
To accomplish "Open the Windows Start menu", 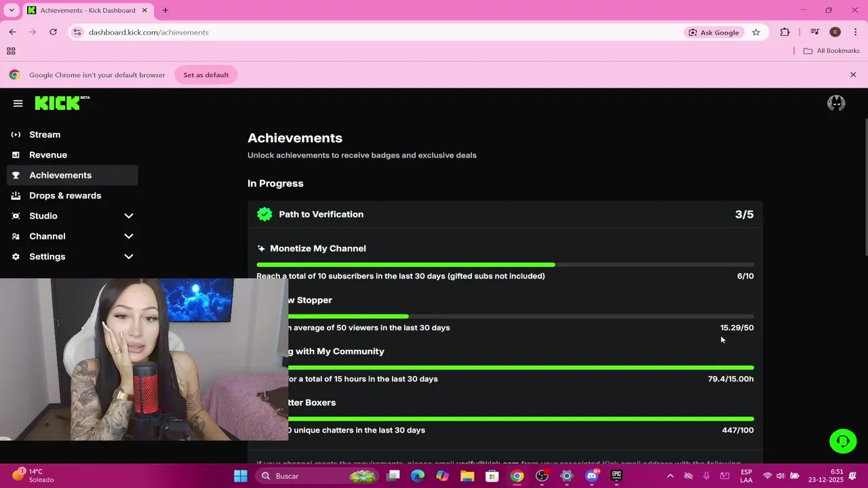I will tap(241, 476).
